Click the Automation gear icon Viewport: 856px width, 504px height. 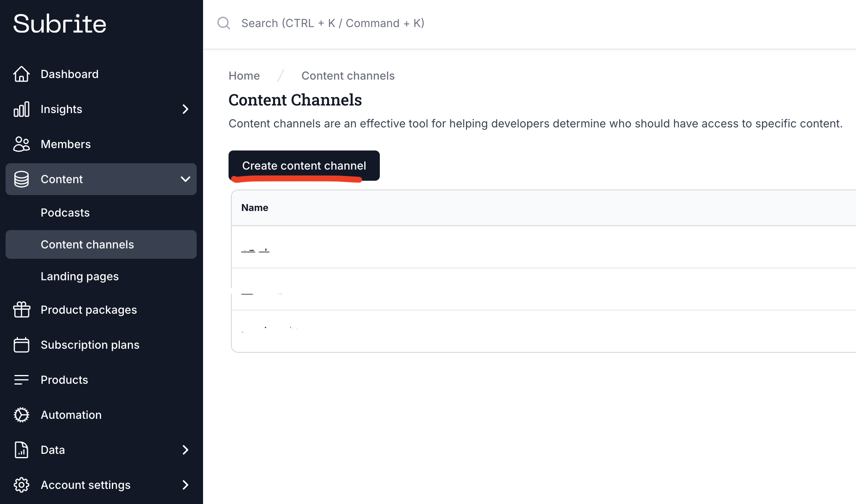point(21,415)
